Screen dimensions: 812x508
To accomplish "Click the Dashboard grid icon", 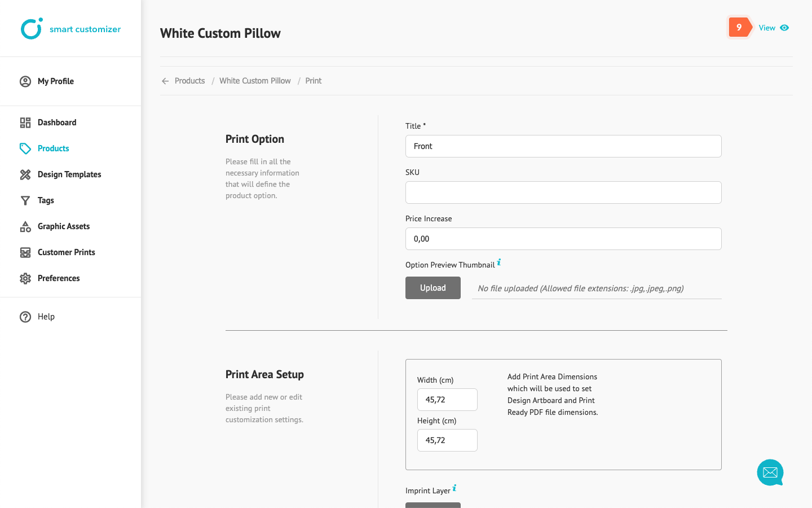I will coord(25,122).
